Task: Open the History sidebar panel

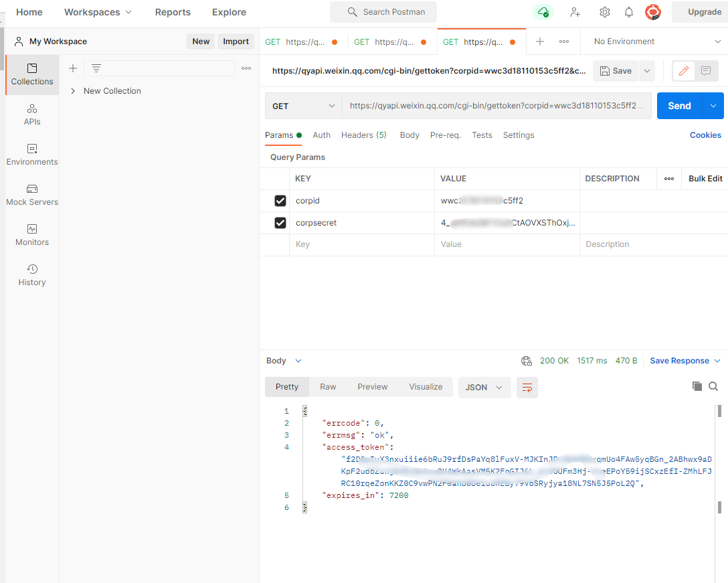Action: (32, 275)
